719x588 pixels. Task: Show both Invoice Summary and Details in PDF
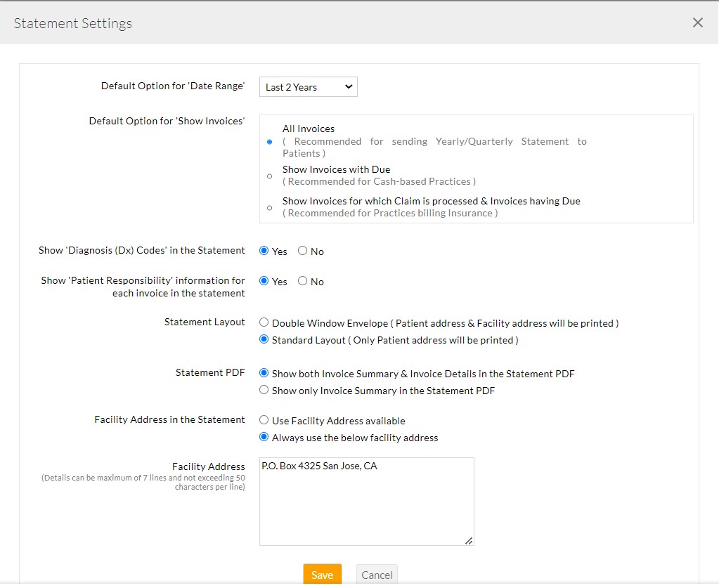tap(264, 373)
